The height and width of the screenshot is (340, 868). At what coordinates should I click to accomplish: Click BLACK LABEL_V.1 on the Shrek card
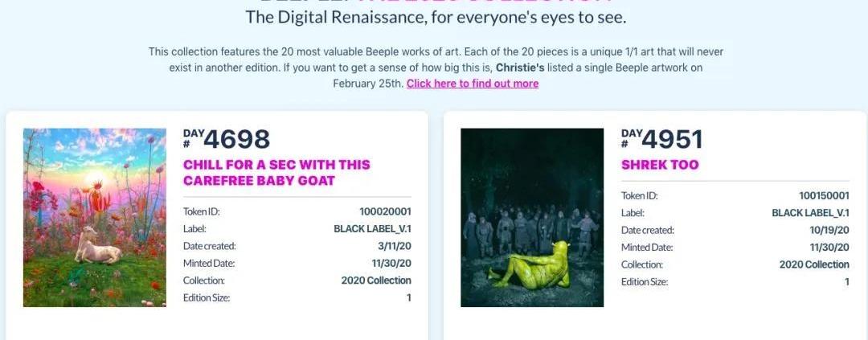point(810,213)
